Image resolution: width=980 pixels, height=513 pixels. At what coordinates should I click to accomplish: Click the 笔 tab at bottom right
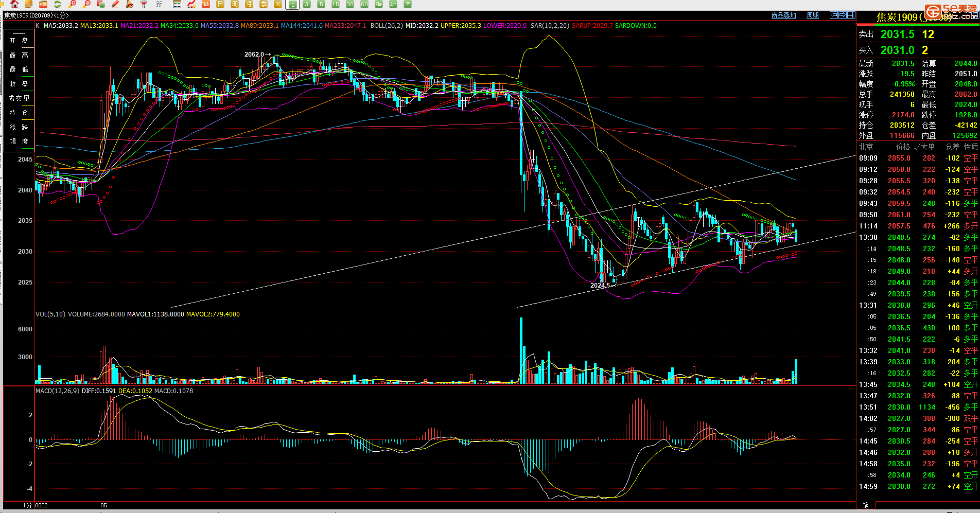(865, 505)
